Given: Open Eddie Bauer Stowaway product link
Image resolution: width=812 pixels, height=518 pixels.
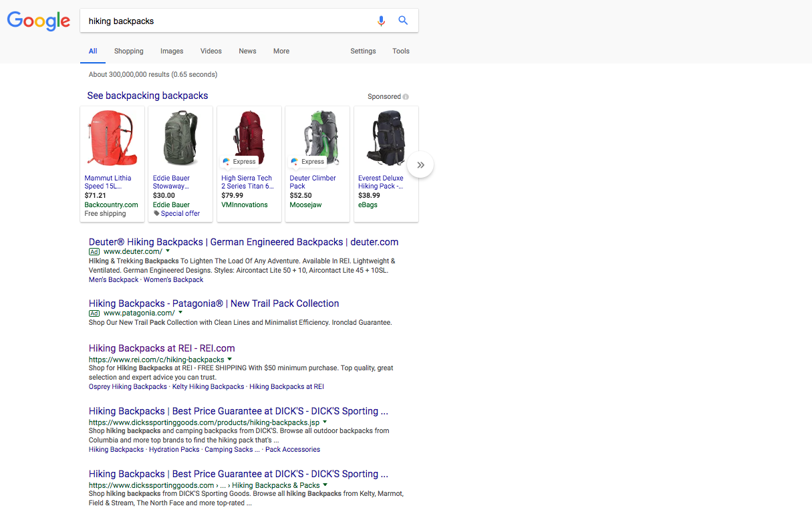Looking at the screenshot, I should pyautogui.click(x=171, y=182).
